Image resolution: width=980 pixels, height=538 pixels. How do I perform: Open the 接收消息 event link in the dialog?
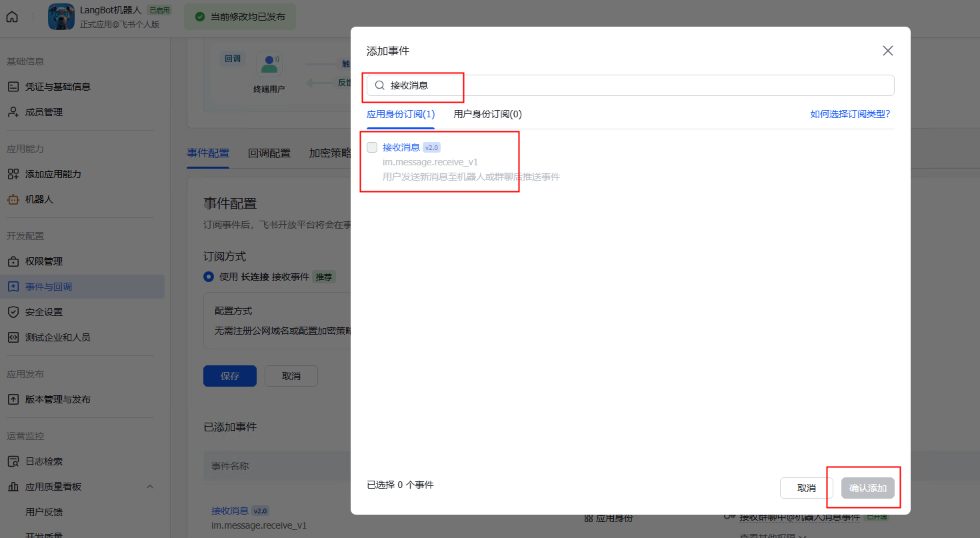(x=401, y=147)
